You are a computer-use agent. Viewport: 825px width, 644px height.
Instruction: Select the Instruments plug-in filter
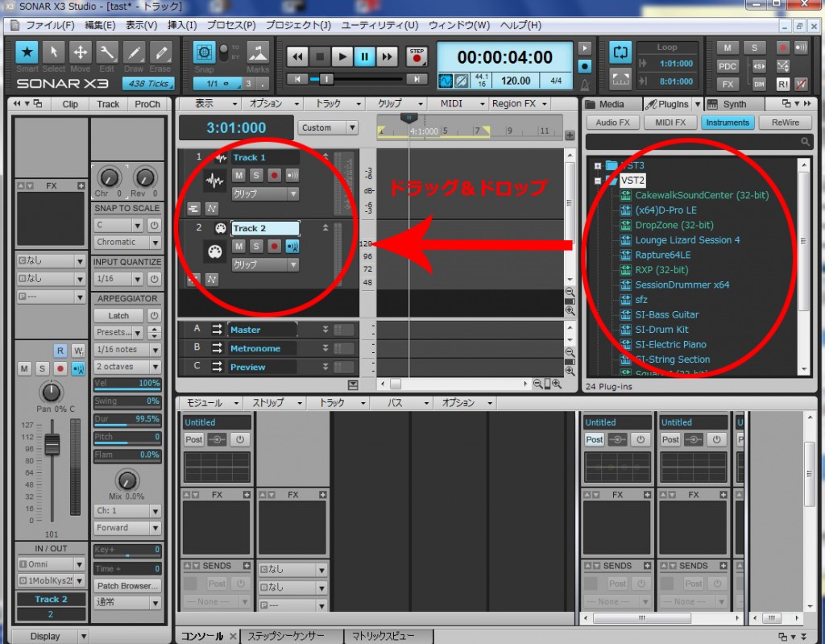pyautogui.click(x=728, y=123)
